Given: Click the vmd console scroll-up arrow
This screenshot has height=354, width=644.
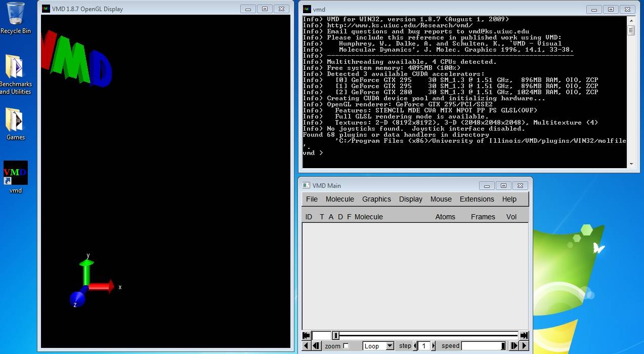Looking at the screenshot, I should pos(631,20).
